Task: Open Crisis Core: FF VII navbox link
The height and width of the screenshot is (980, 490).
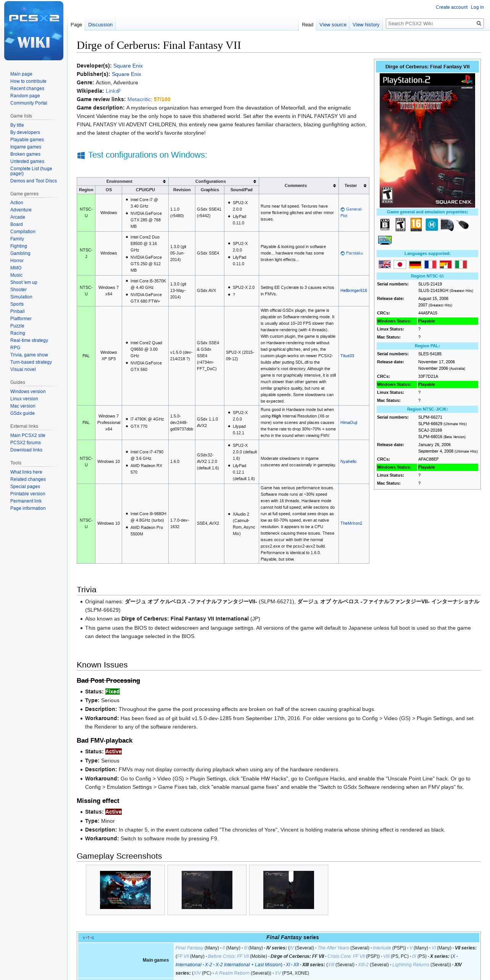Action: [346, 956]
